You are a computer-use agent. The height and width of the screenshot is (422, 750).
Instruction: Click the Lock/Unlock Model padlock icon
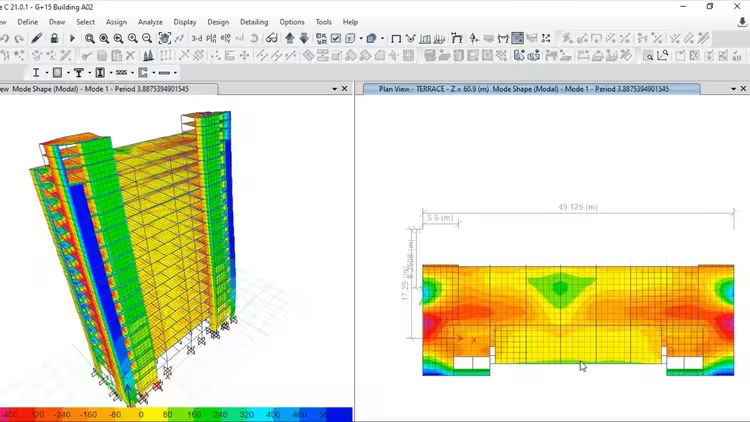56,38
